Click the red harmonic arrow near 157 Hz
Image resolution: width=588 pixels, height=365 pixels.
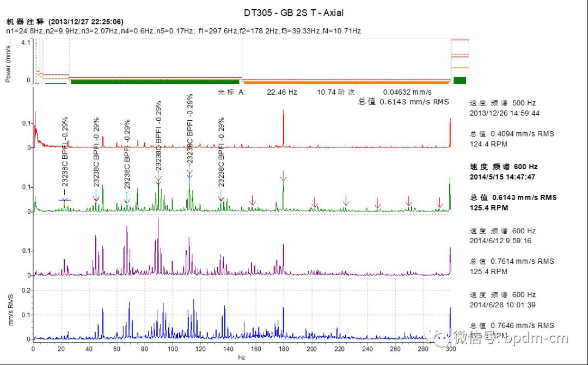click(252, 201)
